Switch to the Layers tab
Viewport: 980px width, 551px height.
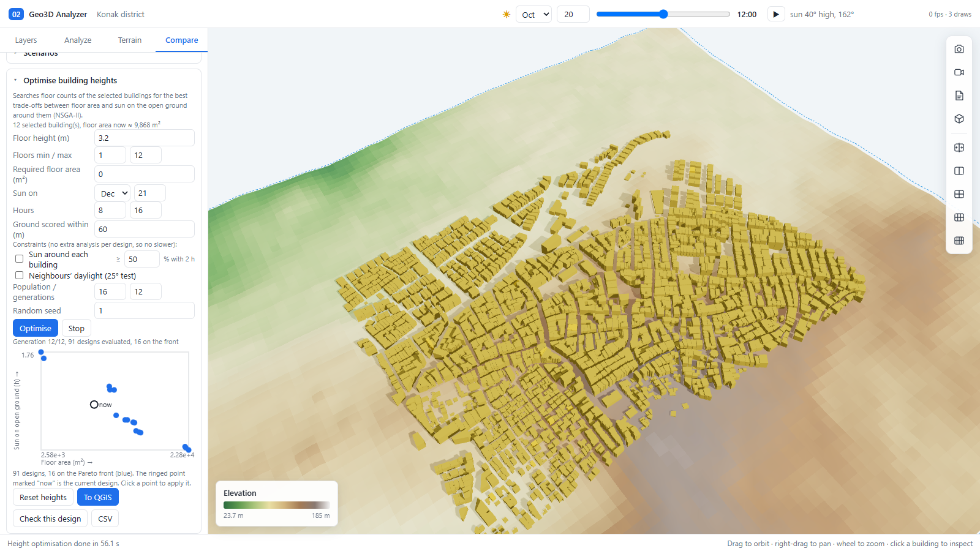26,40
